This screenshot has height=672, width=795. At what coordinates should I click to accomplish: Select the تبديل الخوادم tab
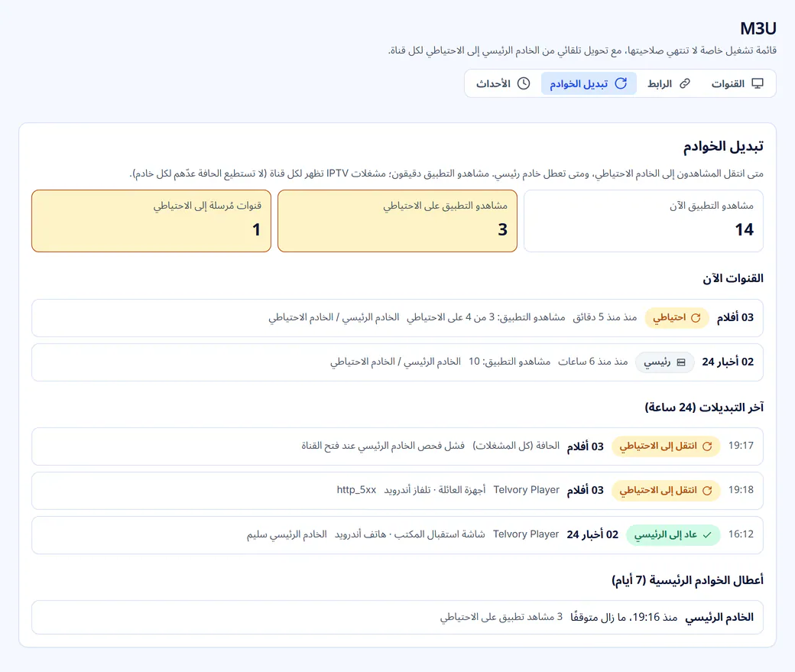point(589,83)
